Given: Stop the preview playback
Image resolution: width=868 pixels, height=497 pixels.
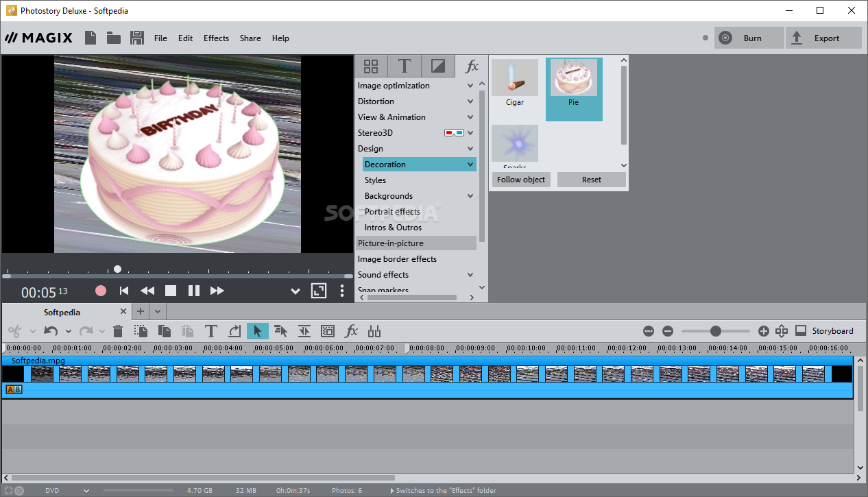Looking at the screenshot, I should coord(171,291).
